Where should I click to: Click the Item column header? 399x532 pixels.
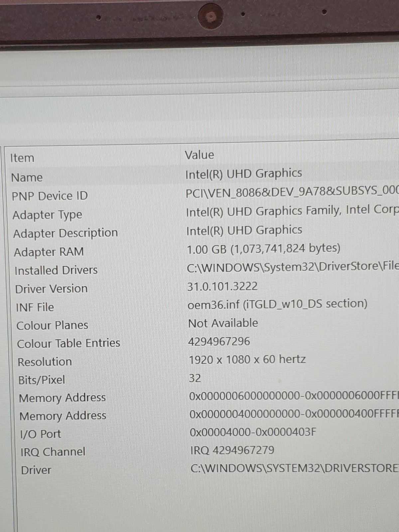(x=22, y=158)
